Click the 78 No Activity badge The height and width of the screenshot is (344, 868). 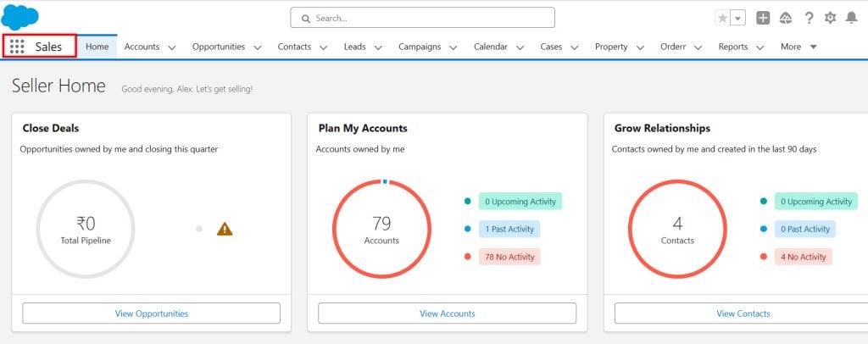click(509, 257)
